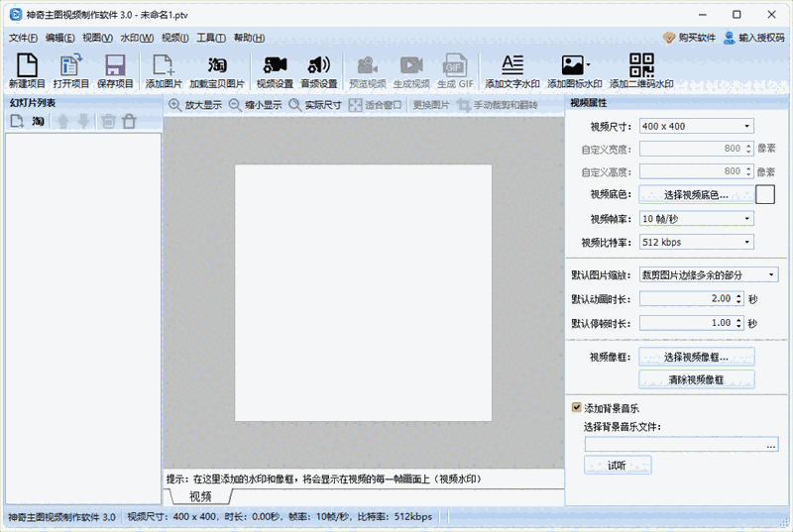
Task: Click the 试听 preview audio button
Action: 617,466
